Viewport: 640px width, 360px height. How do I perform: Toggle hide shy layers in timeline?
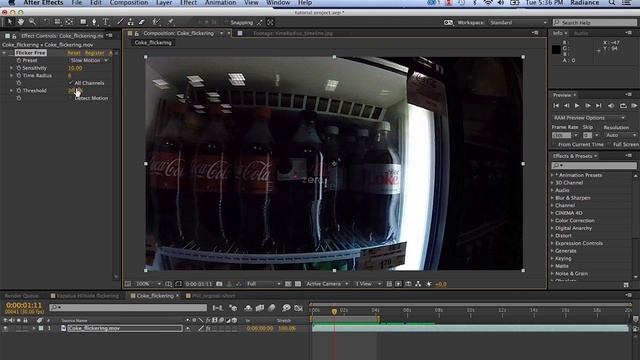coord(248,308)
